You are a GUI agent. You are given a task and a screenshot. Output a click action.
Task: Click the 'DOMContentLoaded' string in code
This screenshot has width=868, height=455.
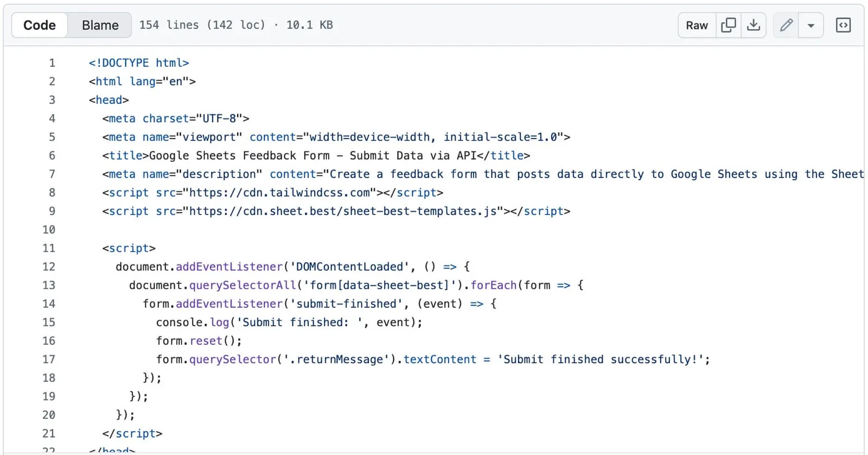click(349, 267)
